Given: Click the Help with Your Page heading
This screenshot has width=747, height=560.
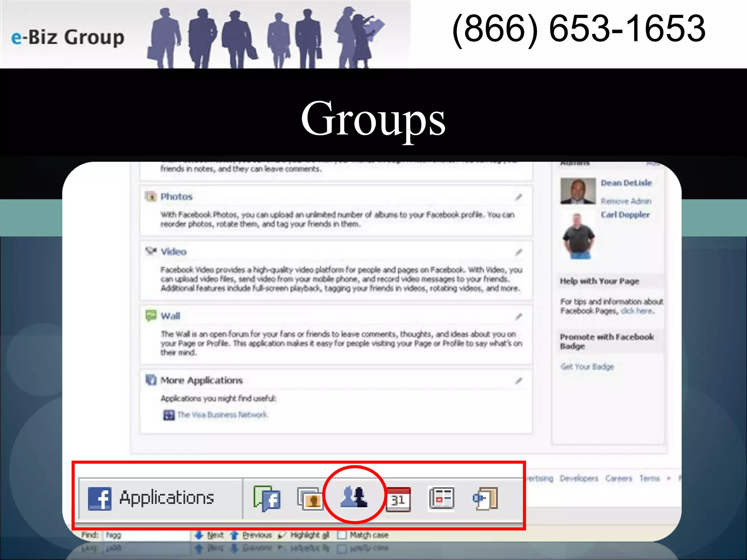Looking at the screenshot, I should coord(600,281).
